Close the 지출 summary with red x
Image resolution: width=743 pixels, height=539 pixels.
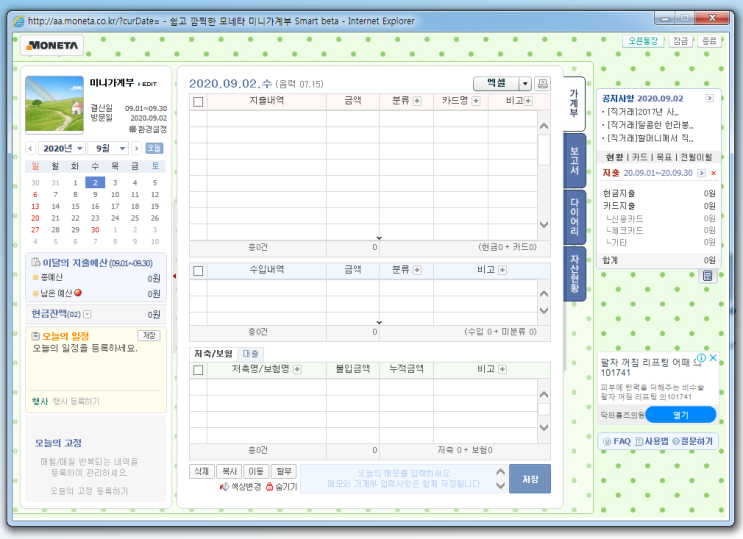pos(713,173)
